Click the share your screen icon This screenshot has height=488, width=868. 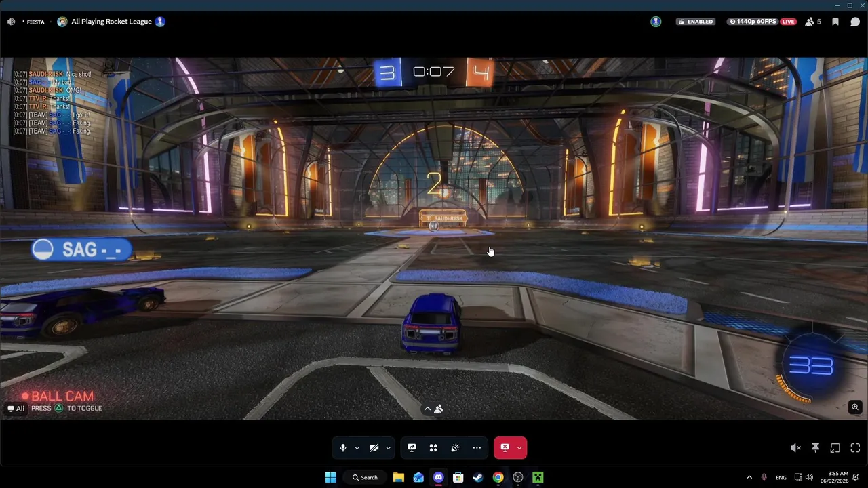[x=412, y=447]
